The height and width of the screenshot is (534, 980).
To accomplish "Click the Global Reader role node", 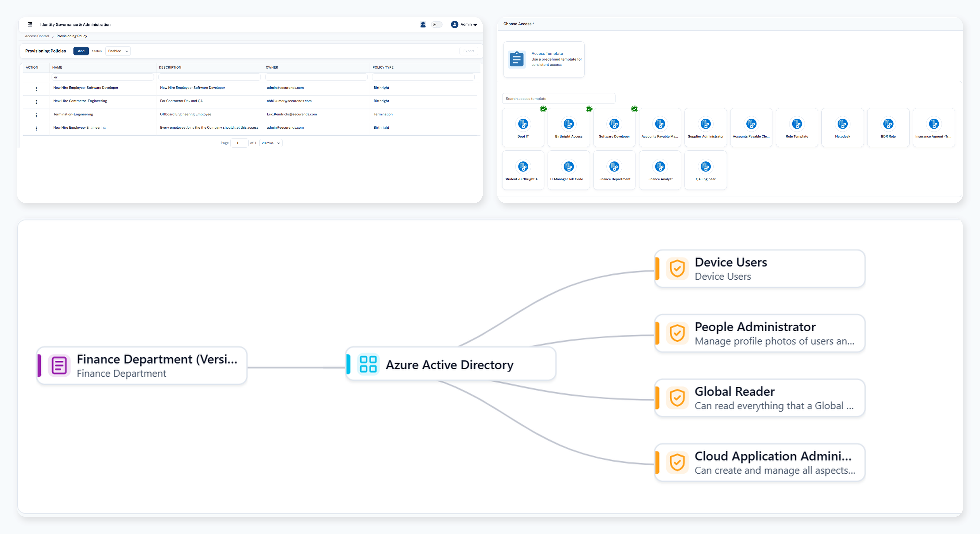I will pyautogui.click(x=760, y=398).
